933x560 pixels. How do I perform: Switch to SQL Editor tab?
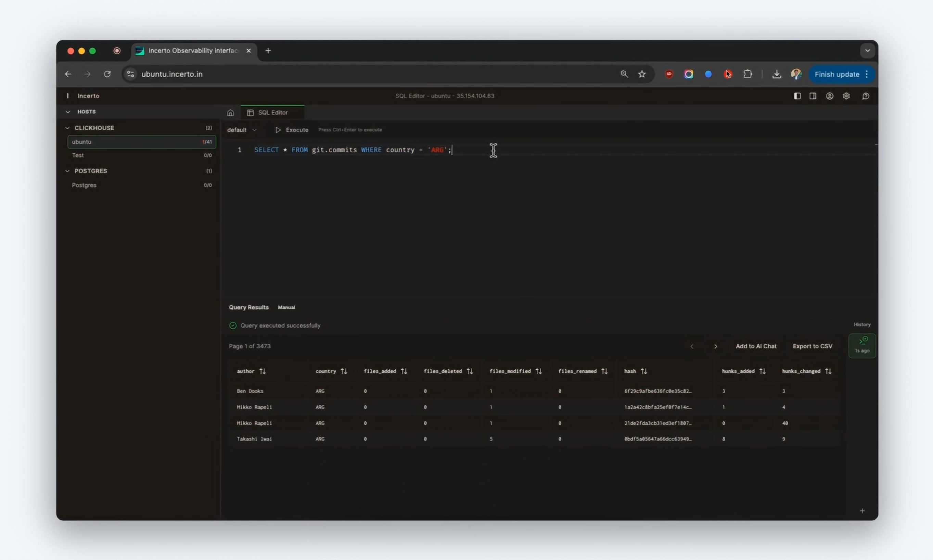[272, 113]
